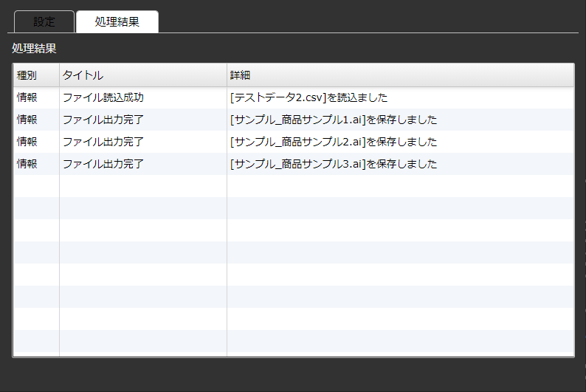Click 情報 in the 商品サンプル3.ai row
The width and height of the screenshot is (586, 392).
(36, 164)
